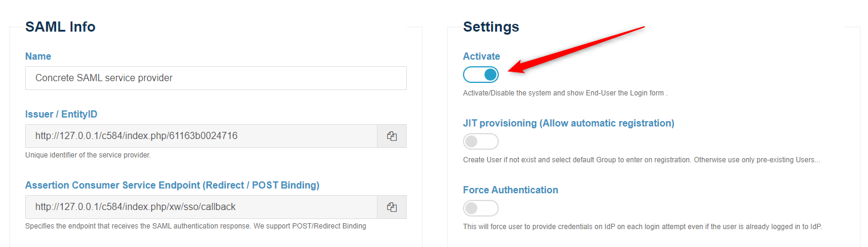Click the Activate label text
Screen dimensions: 868x247
[x=481, y=56]
